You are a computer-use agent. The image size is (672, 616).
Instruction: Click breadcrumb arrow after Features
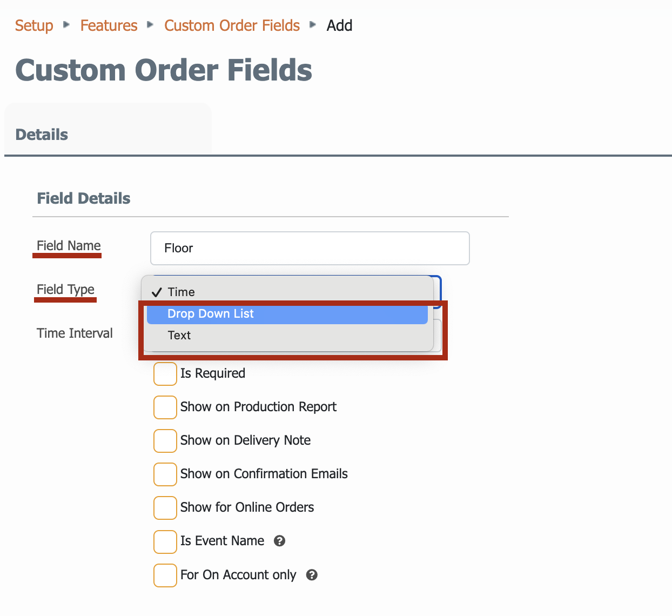point(151,24)
